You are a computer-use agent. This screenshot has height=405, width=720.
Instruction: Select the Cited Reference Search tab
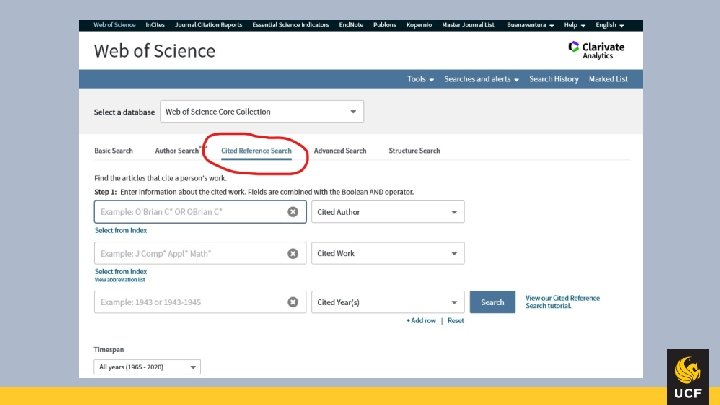coord(256,151)
